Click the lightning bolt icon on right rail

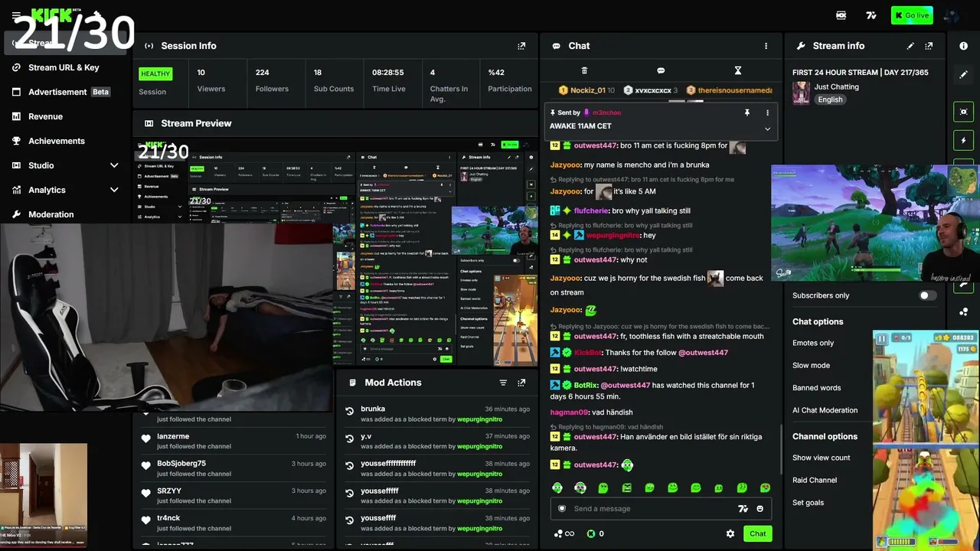pyautogui.click(x=963, y=141)
